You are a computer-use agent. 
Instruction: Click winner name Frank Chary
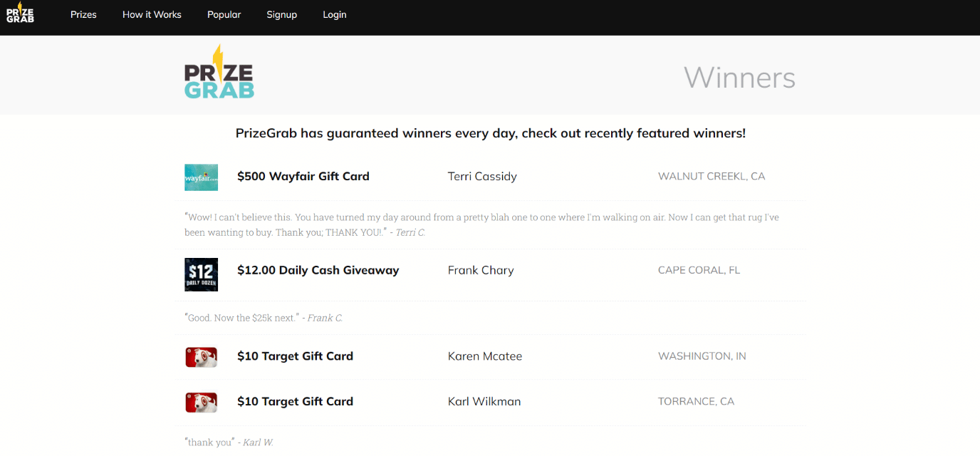coord(481,271)
